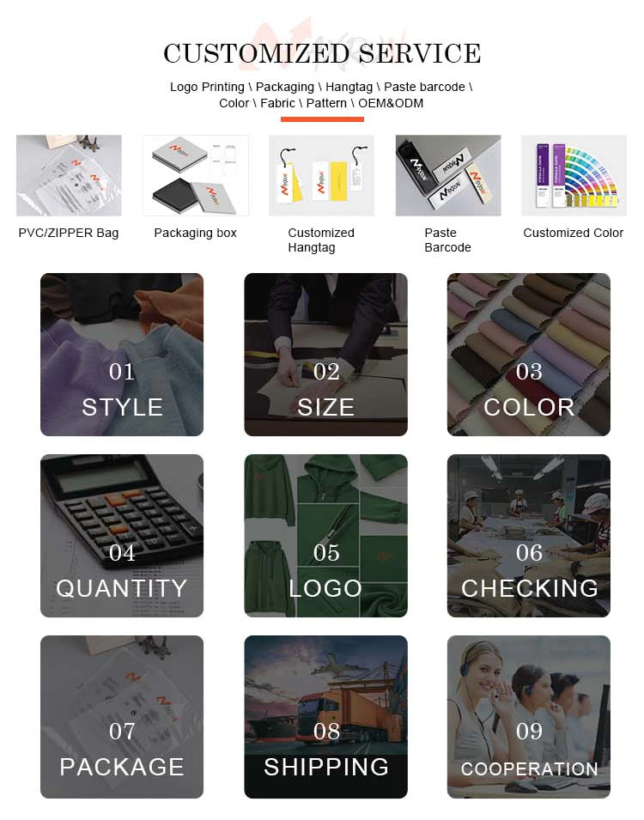Screen dimensions: 644x820
Task: Open the Customized Hangtag picture
Action: (321, 176)
